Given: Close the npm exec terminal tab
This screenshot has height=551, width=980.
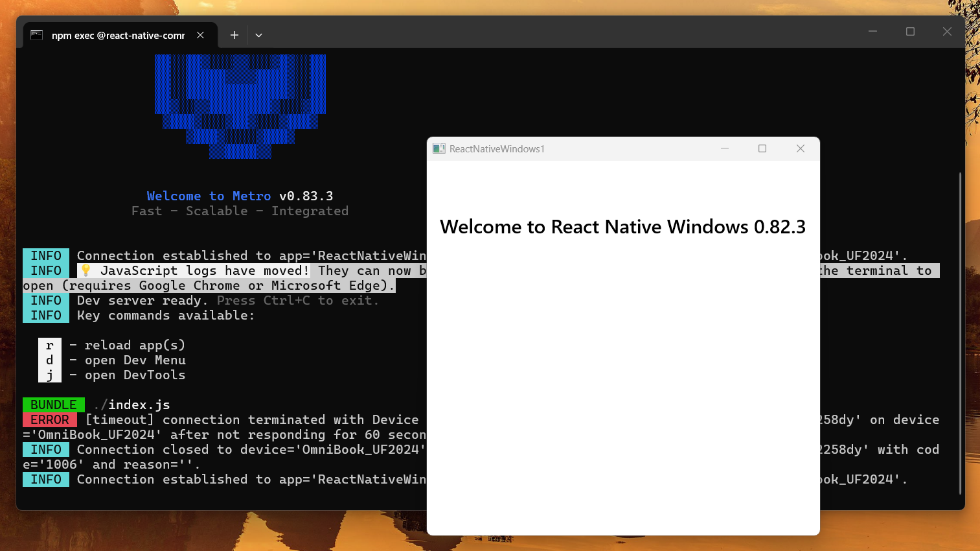Looking at the screenshot, I should [201, 35].
